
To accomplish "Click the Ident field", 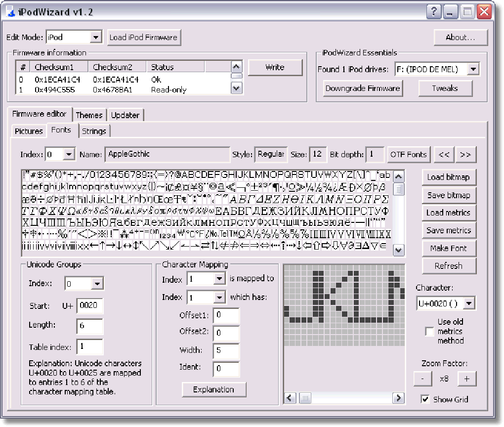I will coord(226,369).
